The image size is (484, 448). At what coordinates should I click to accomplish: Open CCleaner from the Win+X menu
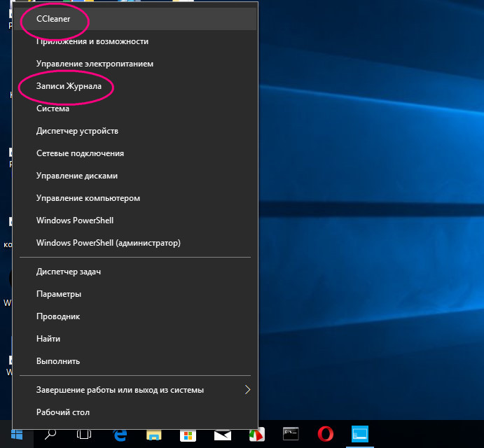pos(135,19)
